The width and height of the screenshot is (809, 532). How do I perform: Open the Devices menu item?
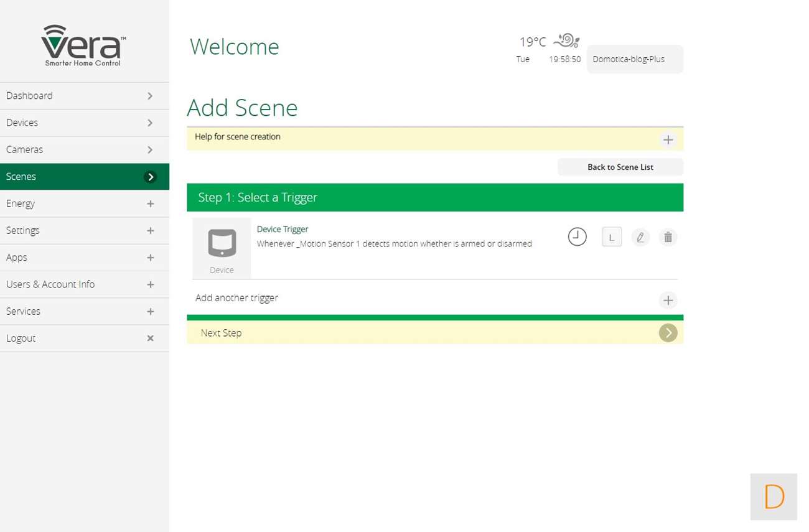point(85,123)
